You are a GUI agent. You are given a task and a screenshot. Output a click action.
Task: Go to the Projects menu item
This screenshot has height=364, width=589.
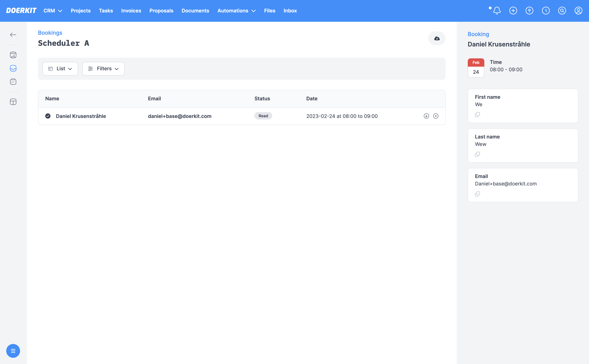pyautogui.click(x=80, y=11)
